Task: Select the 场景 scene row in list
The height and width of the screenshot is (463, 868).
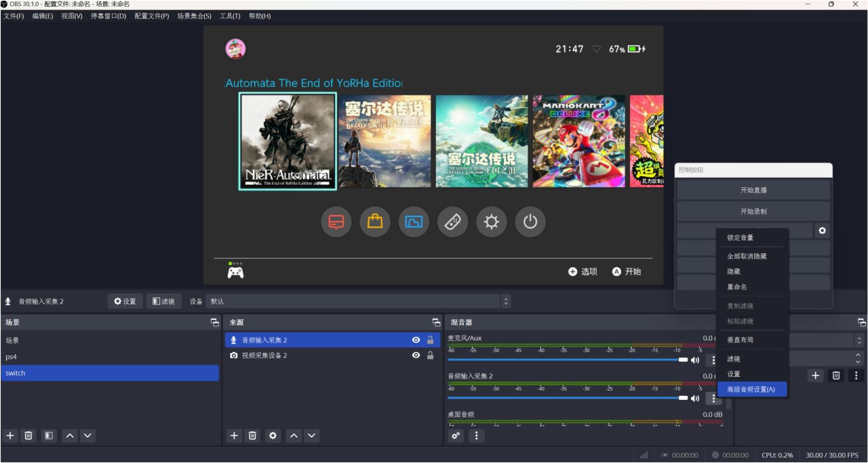Action: pyautogui.click(x=110, y=340)
